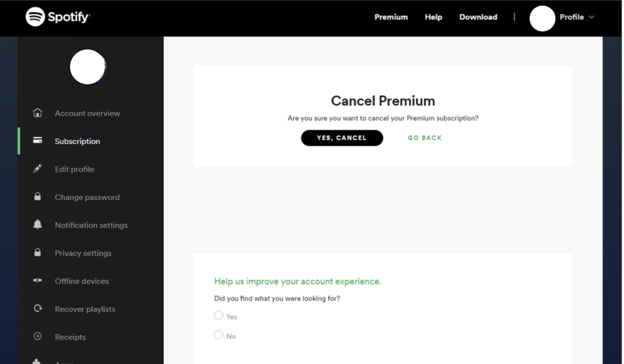The width and height of the screenshot is (624, 364).
Task: Select the Offline devices icon
Action: click(37, 280)
